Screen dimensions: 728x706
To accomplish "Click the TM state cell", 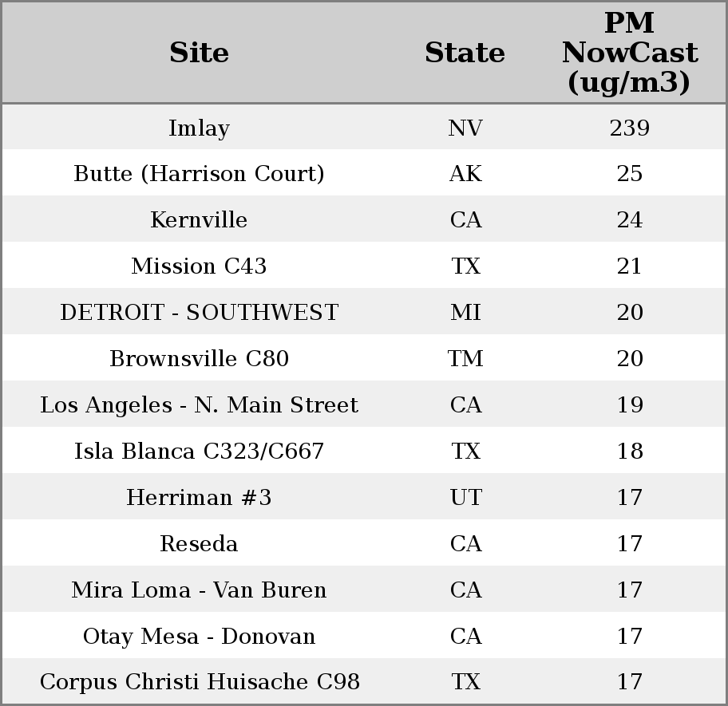I will click(465, 359).
